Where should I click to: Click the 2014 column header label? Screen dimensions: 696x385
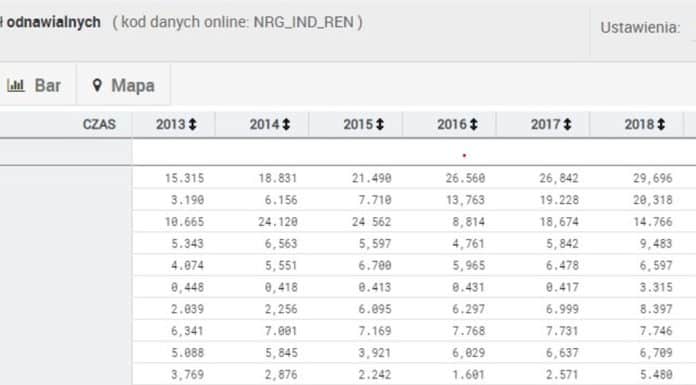[265, 124]
